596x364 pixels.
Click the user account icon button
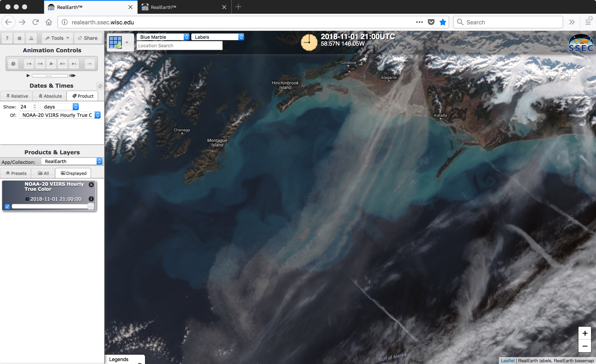(x=31, y=38)
